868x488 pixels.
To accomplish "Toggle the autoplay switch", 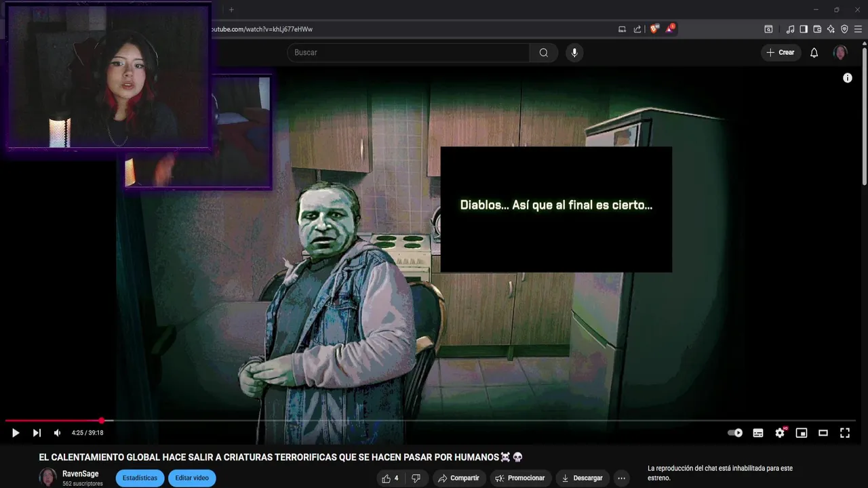I will pyautogui.click(x=735, y=433).
